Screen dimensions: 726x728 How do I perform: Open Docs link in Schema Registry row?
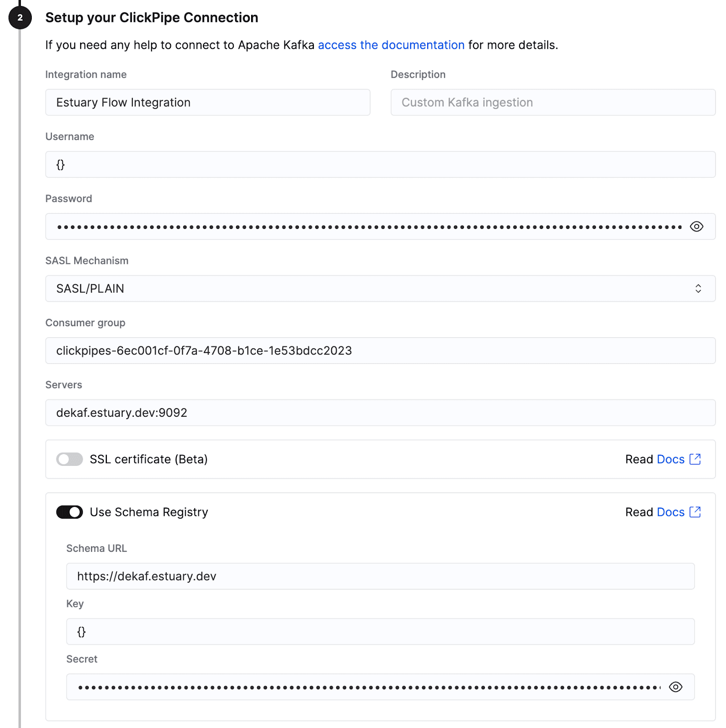click(670, 512)
